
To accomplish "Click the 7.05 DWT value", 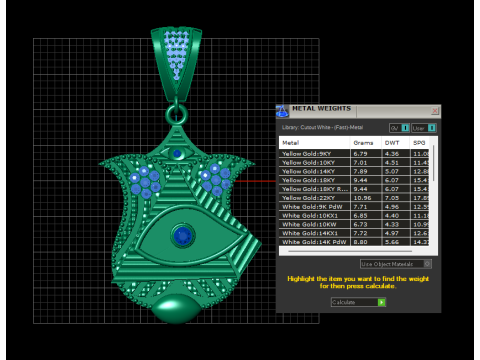I will [392, 198].
